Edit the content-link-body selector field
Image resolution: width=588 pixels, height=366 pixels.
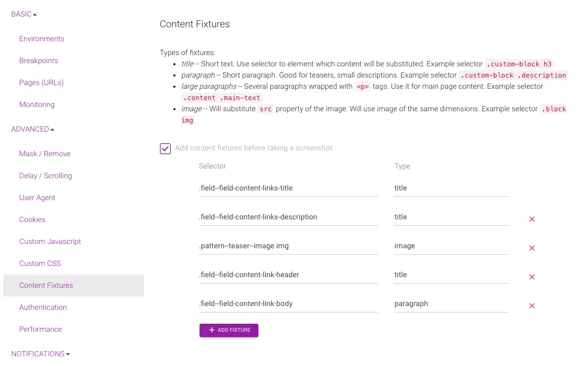coord(288,304)
